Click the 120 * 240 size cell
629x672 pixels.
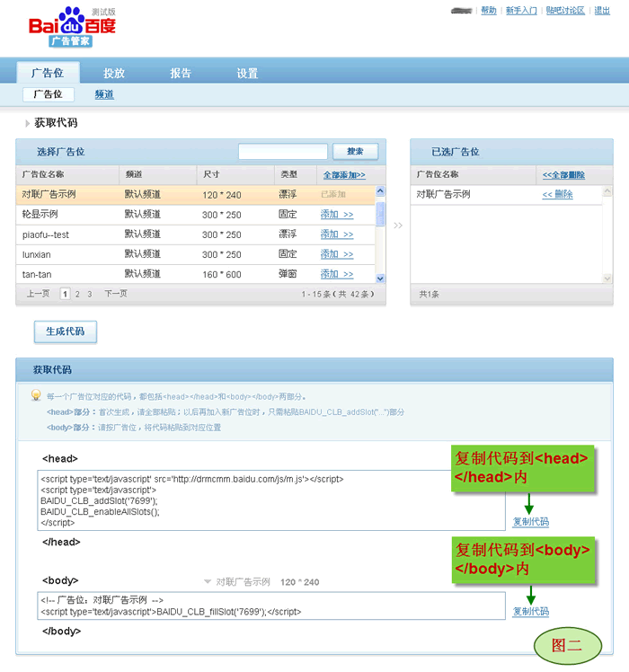[222, 195]
